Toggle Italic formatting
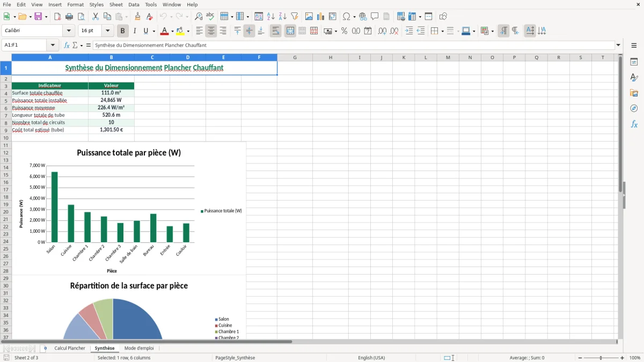644x362 pixels. click(x=134, y=31)
